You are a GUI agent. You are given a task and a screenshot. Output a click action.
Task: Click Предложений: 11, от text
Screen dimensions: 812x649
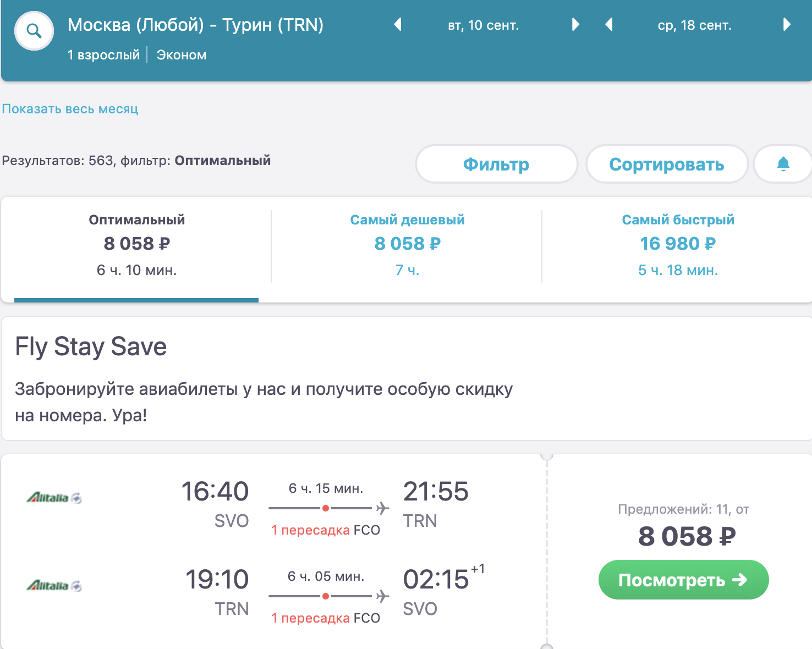[x=683, y=509]
